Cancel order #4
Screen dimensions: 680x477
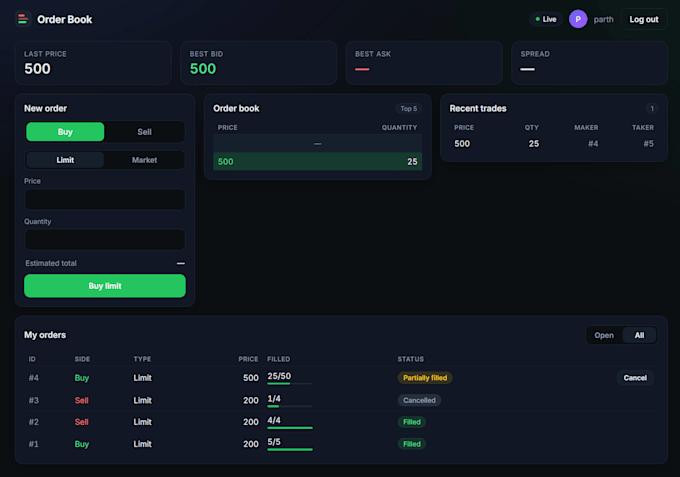(635, 378)
